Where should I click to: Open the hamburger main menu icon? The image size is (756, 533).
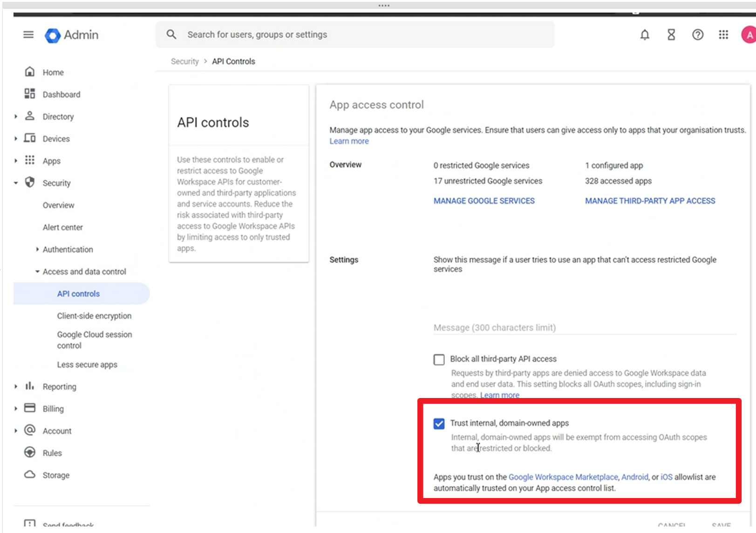pos(28,35)
